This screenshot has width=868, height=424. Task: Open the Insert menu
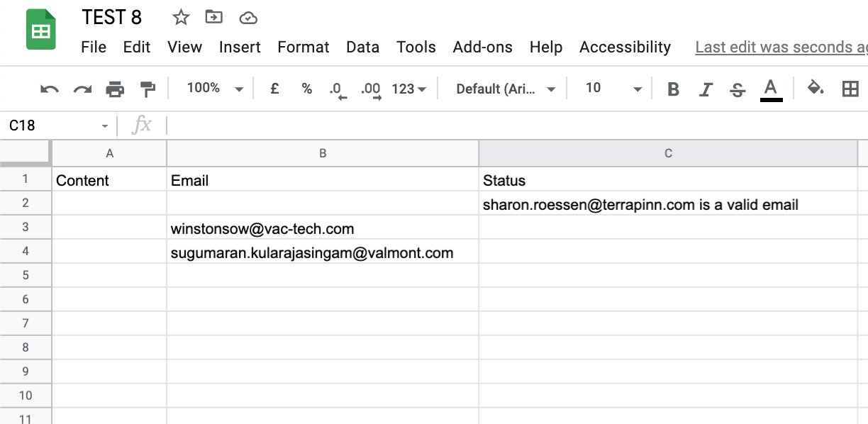pos(240,47)
